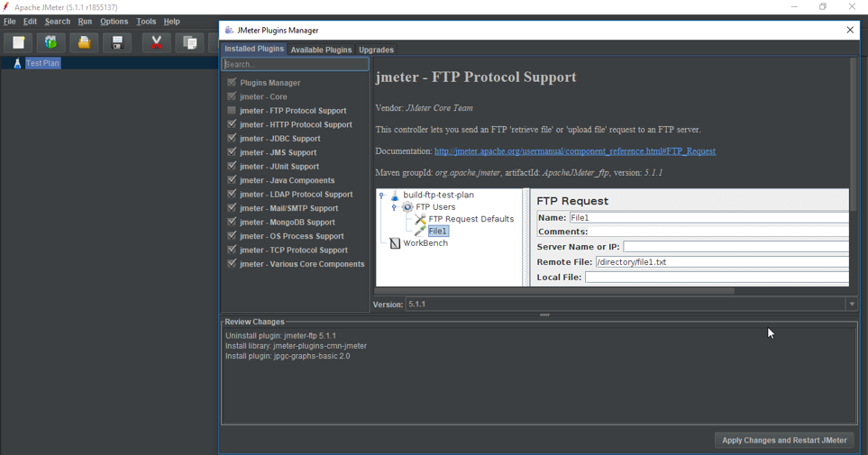Click the FTP Request screenshot thumbnail

612,238
